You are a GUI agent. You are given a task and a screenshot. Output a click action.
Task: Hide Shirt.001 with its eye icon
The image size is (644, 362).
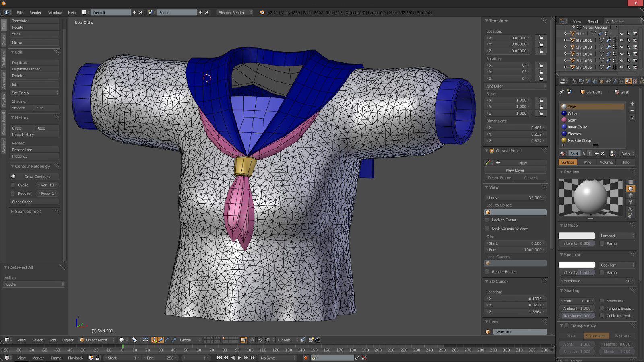622,40
